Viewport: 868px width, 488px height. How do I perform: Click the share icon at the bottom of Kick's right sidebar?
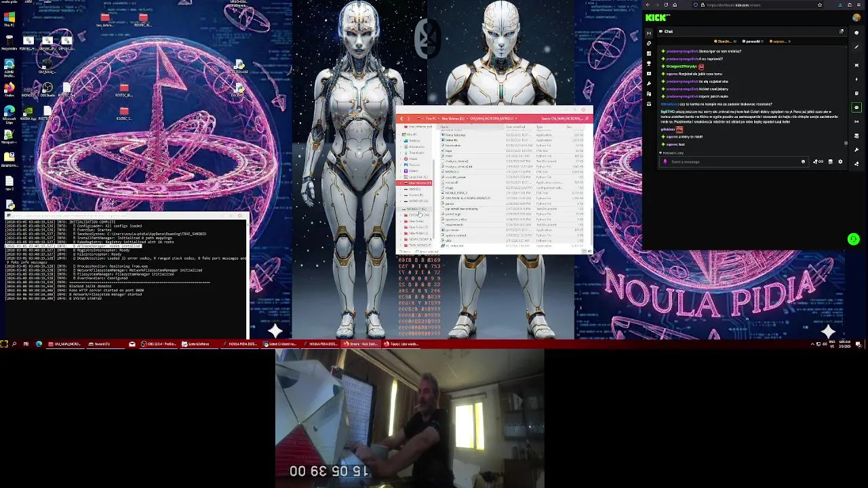(856, 163)
